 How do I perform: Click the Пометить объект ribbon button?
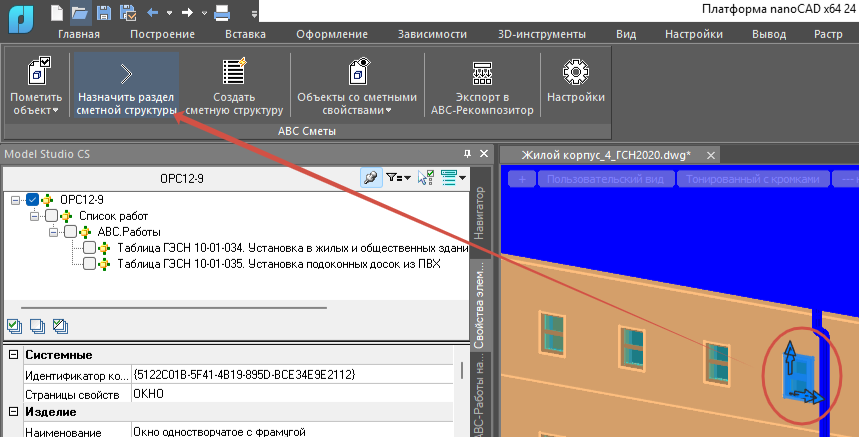point(36,85)
